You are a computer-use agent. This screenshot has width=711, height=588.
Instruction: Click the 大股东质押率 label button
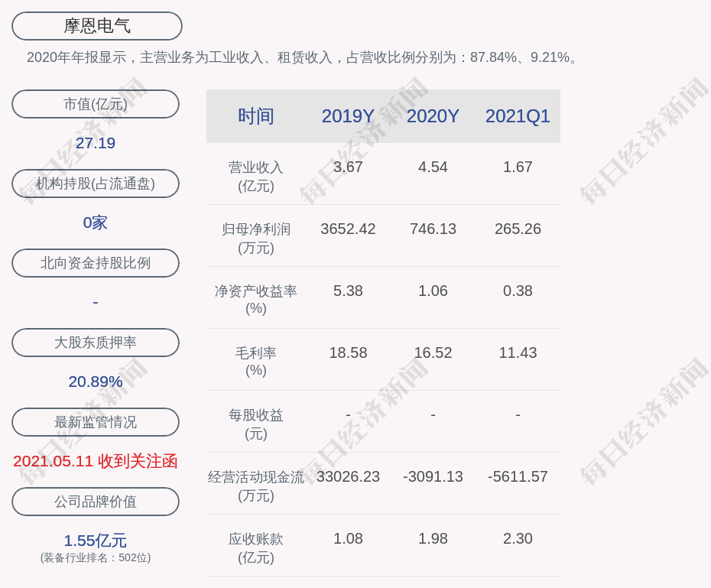pyautogui.click(x=96, y=343)
